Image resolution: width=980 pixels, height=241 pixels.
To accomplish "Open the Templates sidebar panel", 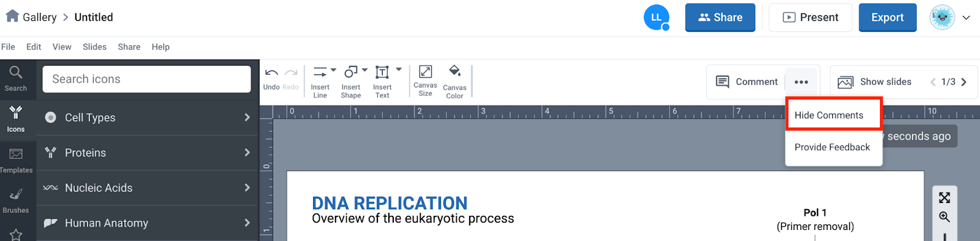I will [x=16, y=160].
